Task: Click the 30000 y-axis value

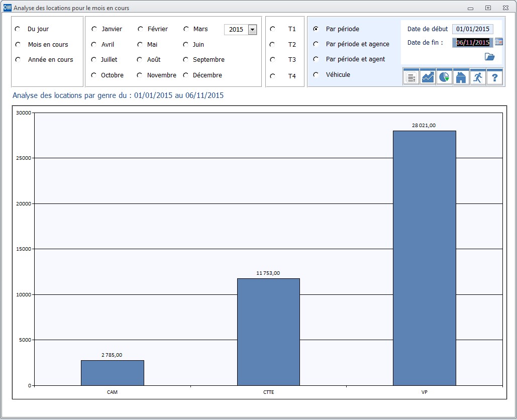Action: point(24,113)
